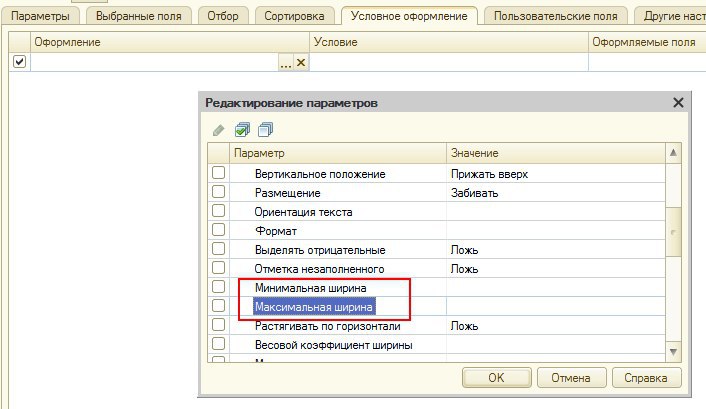Enable the Размещение checkbox
The width and height of the screenshot is (706, 409).
coord(218,191)
